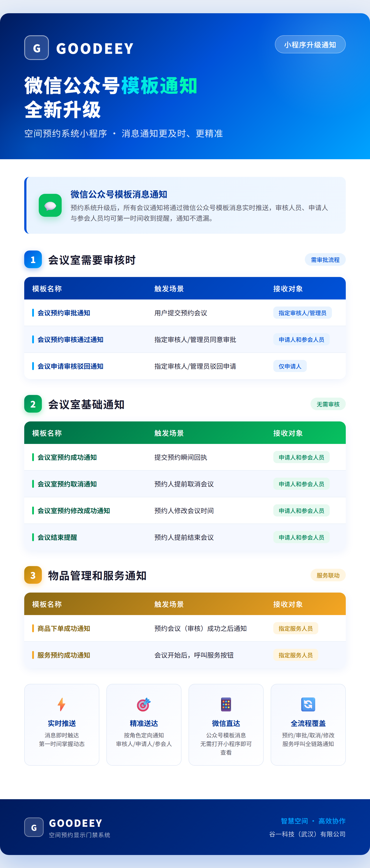Viewport: 370px width, 868px height.
Task: Click the 指定审核人/管理员 recipient tag
Action: click(x=302, y=313)
